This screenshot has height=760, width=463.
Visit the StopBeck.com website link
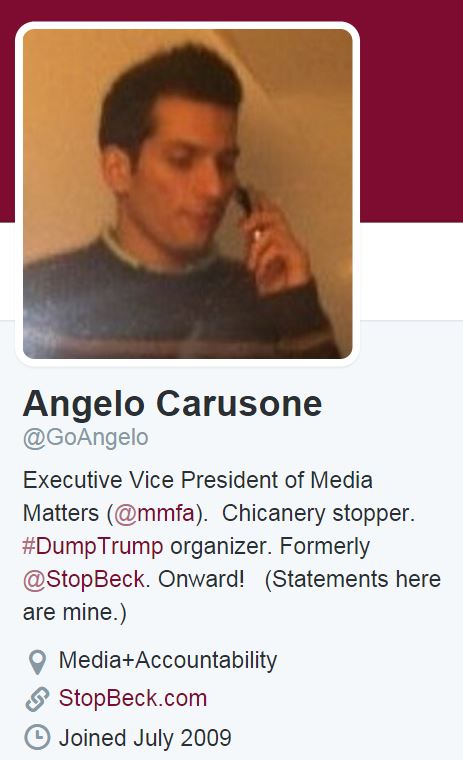point(133,698)
